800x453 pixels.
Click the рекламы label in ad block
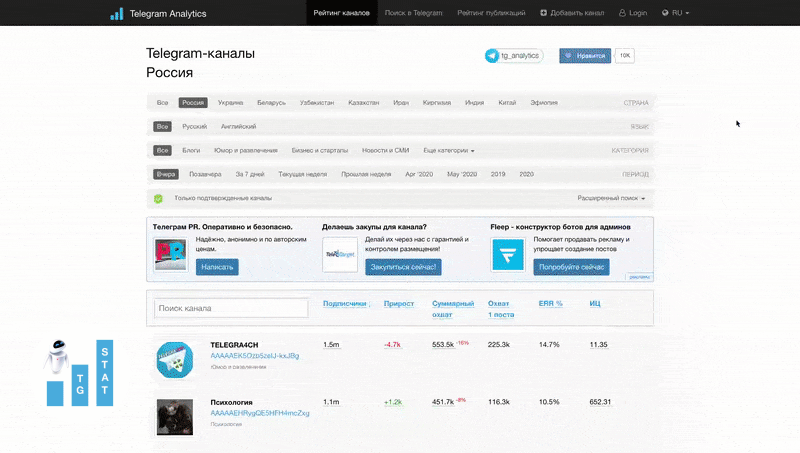click(x=639, y=276)
